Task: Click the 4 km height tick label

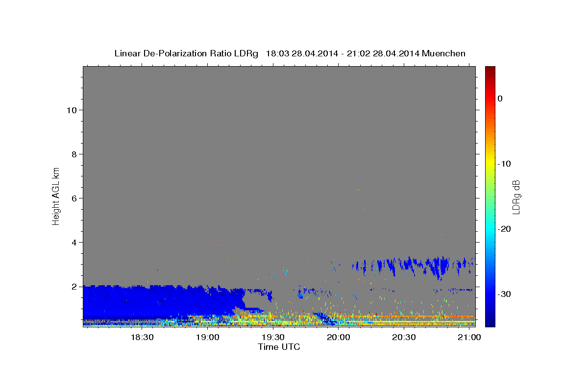Action: pyautogui.click(x=73, y=242)
